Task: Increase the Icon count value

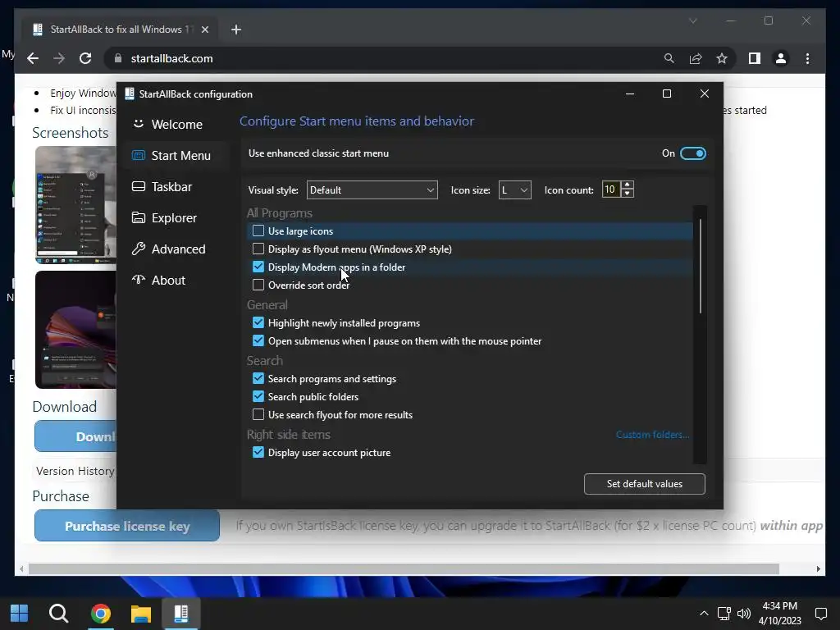Action: [628, 185]
